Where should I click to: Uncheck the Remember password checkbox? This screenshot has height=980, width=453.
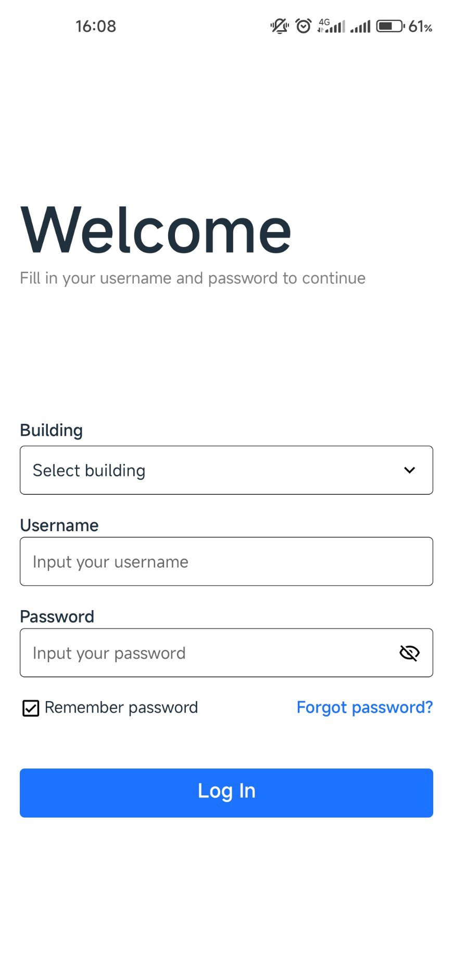[31, 708]
